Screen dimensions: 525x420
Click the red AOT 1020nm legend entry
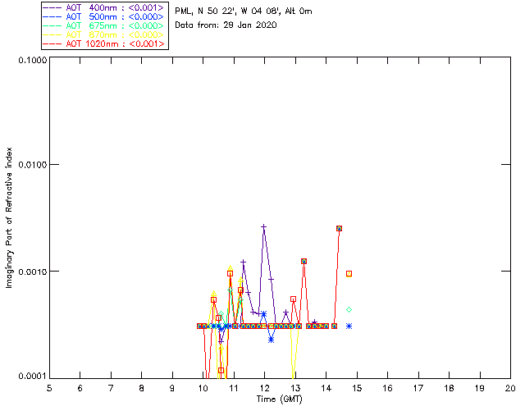(104, 43)
